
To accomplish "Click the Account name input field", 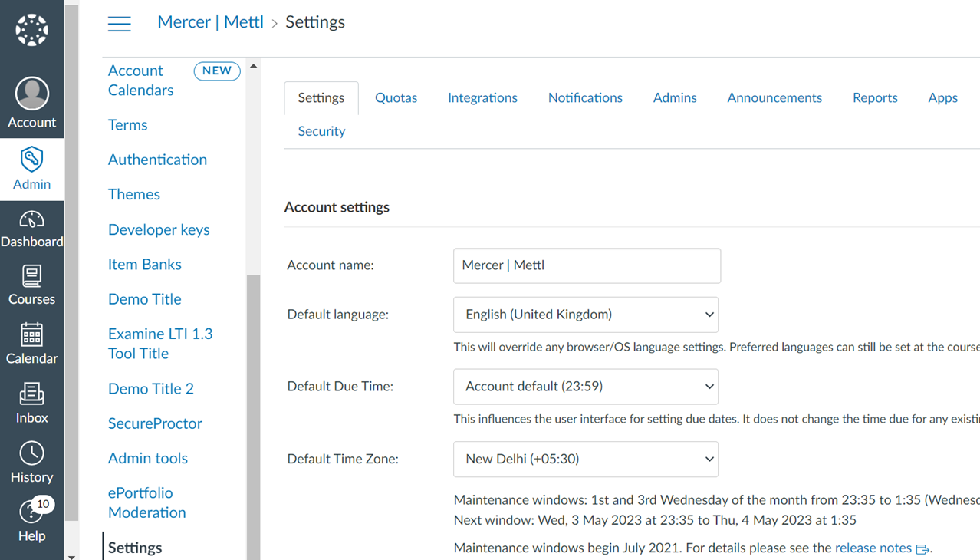I will pyautogui.click(x=587, y=265).
